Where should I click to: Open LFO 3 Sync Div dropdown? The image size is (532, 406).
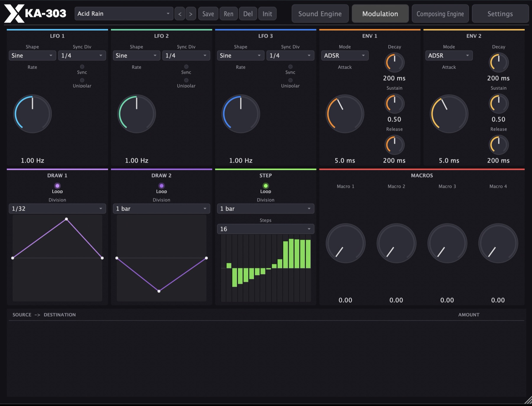(290, 55)
